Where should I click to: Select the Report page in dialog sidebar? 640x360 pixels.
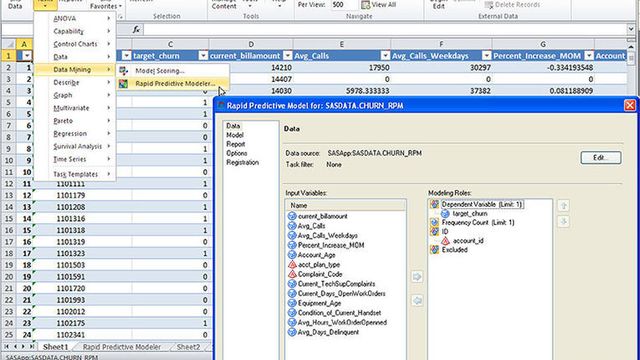(x=236, y=144)
